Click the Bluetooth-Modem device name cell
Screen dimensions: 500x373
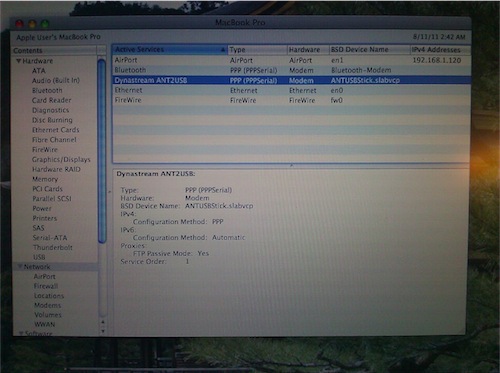pyautogui.click(x=361, y=70)
